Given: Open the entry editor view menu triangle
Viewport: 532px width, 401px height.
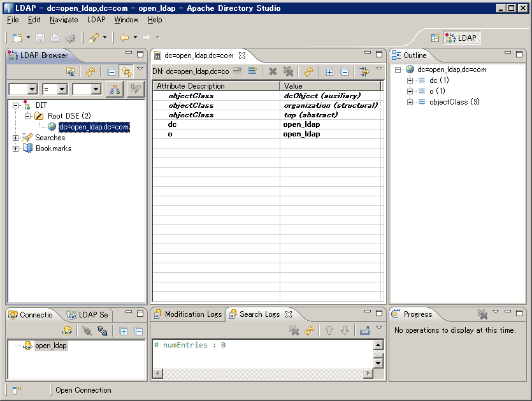Looking at the screenshot, I should 379,69.
